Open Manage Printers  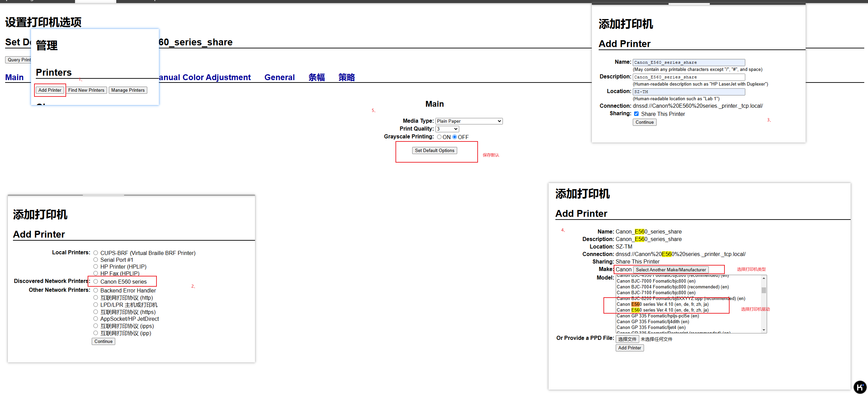pos(128,90)
